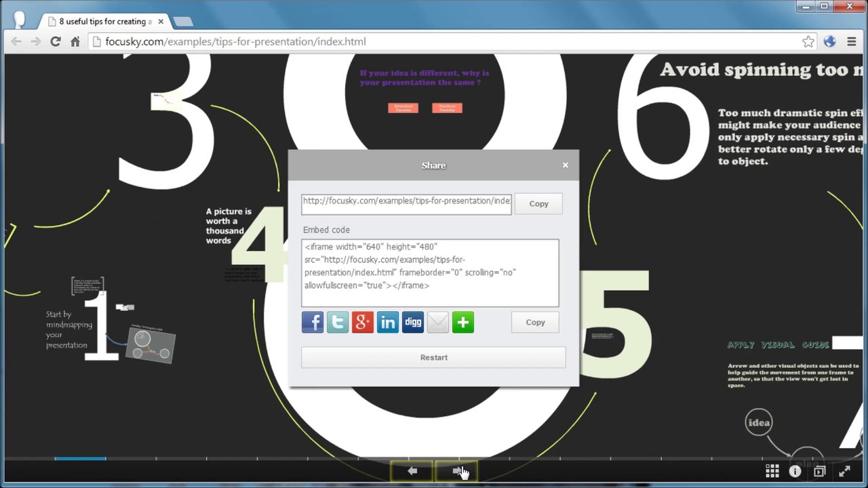This screenshot has width=868, height=488.
Task: Click the mindmap thumbnail image
Action: (151, 344)
